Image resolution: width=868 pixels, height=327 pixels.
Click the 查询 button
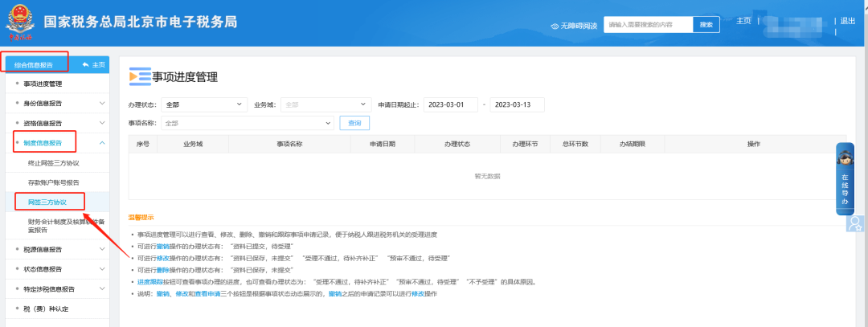pyautogui.click(x=354, y=123)
